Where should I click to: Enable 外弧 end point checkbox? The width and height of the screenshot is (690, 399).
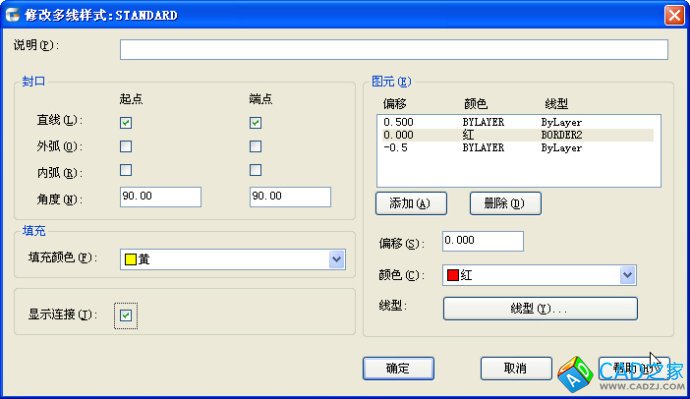tap(255, 146)
